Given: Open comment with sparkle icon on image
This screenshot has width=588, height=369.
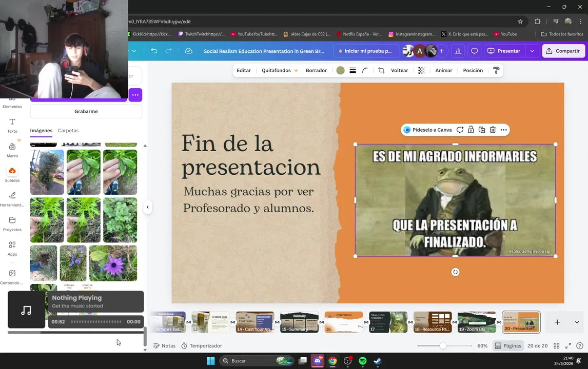Looking at the screenshot, I should 460,130.
